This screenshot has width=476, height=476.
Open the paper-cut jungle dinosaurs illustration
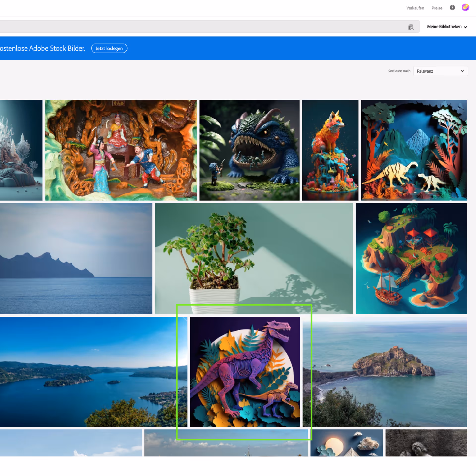point(414,150)
